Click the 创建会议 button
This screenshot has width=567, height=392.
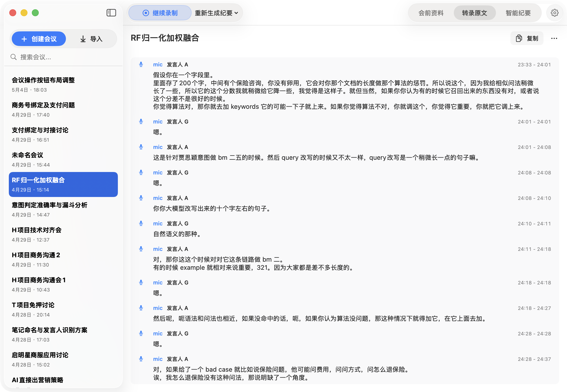tap(39, 39)
